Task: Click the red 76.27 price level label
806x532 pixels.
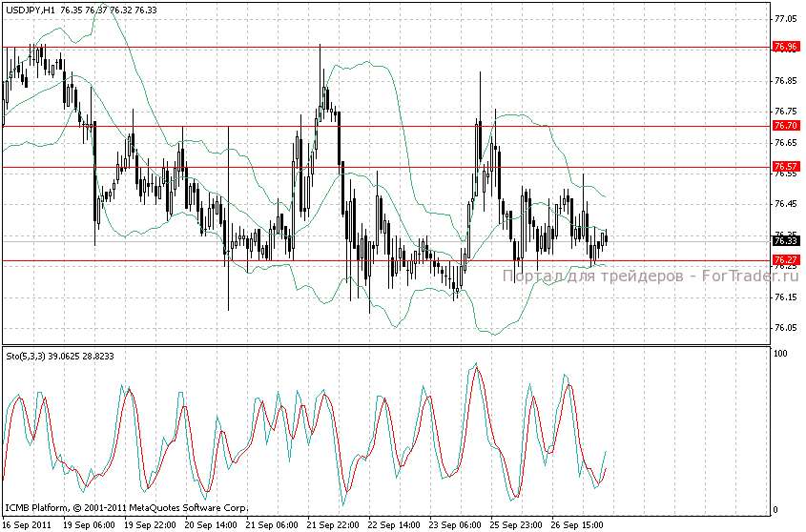Action: (786, 260)
